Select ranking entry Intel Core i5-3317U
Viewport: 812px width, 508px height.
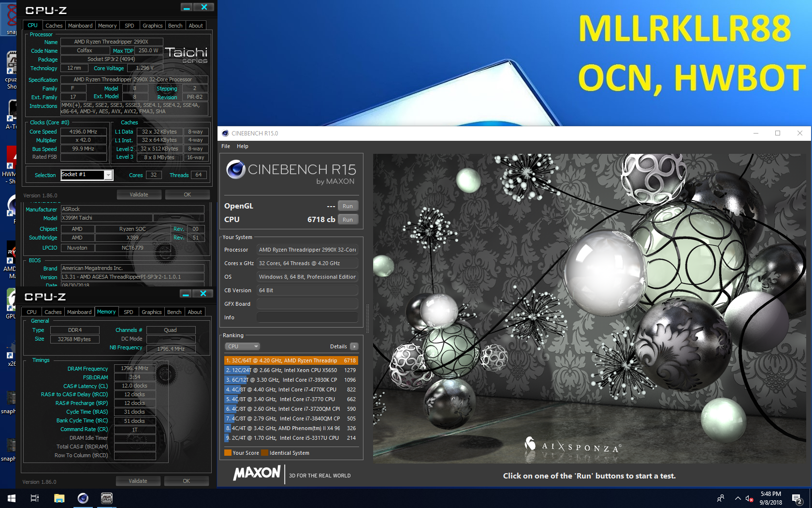click(x=291, y=438)
